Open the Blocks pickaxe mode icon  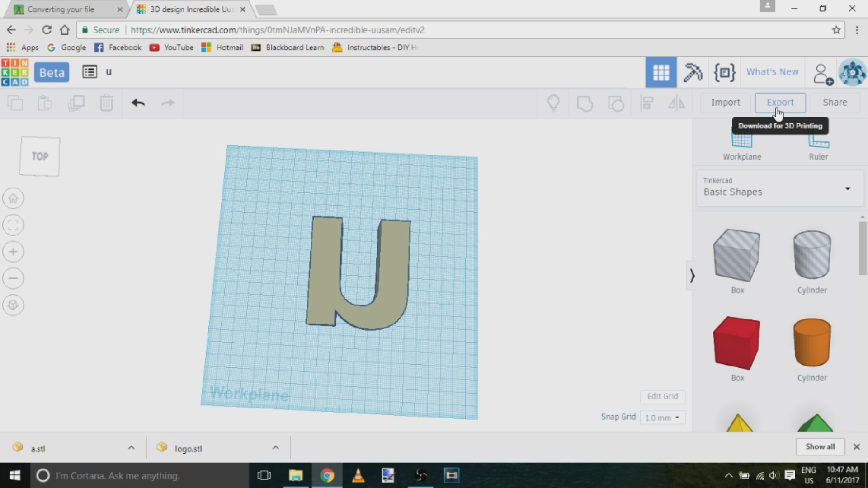[x=692, y=72]
